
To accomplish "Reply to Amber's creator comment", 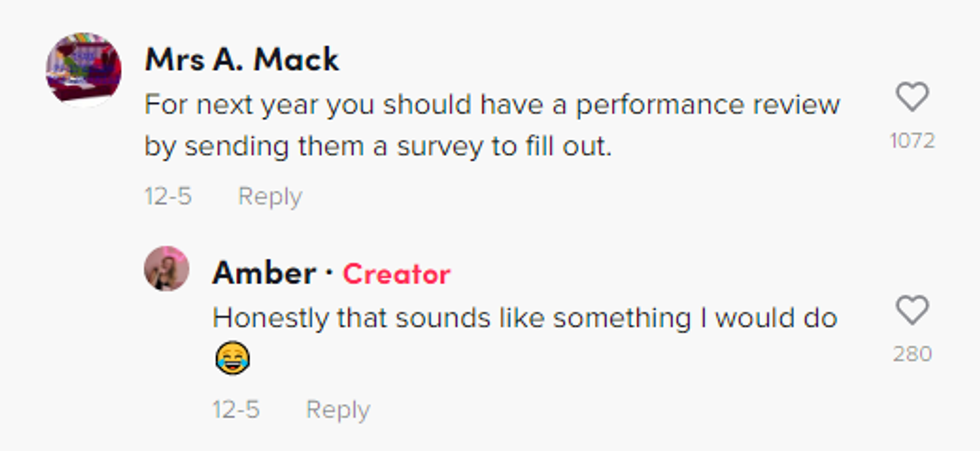I will [x=337, y=409].
